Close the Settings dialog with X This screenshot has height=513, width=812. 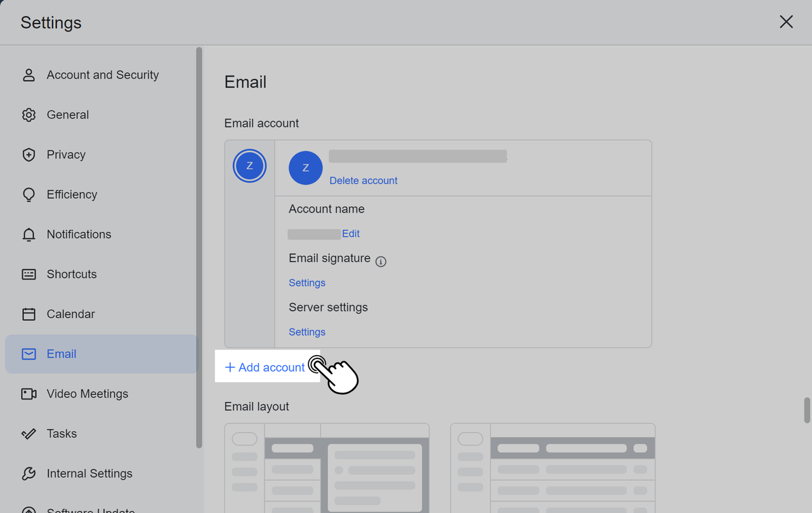[786, 22]
